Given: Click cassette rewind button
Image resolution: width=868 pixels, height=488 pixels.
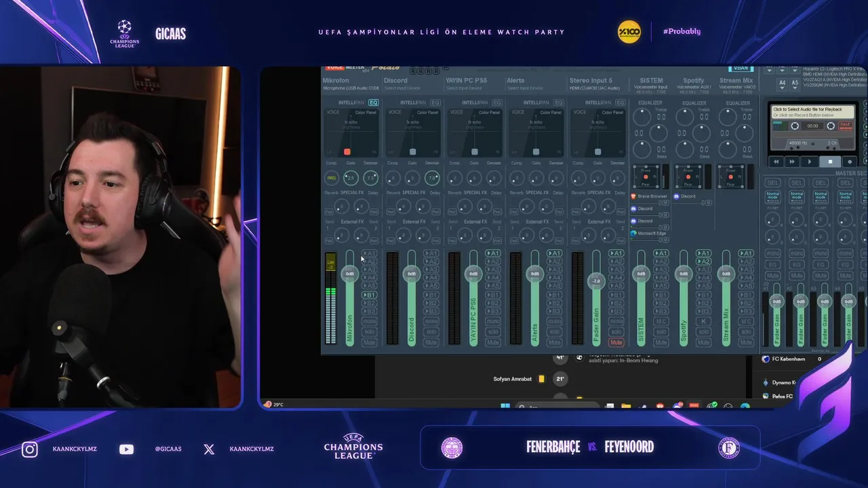Looking at the screenshot, I should [x=776, y=161].
